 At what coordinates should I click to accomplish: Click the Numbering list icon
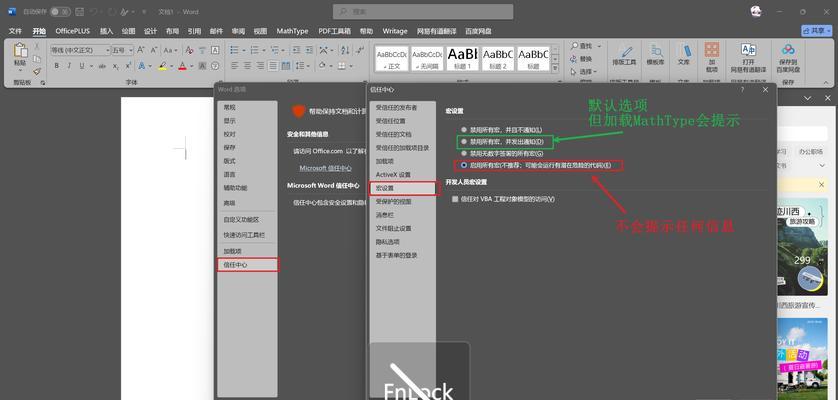coord(254,50)
